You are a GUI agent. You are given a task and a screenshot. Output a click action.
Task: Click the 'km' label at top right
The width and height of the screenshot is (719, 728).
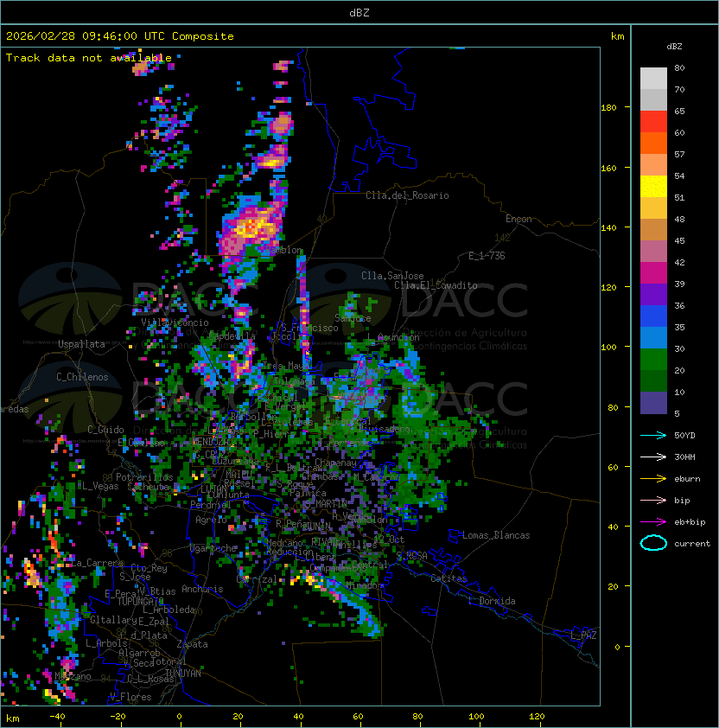617,36
